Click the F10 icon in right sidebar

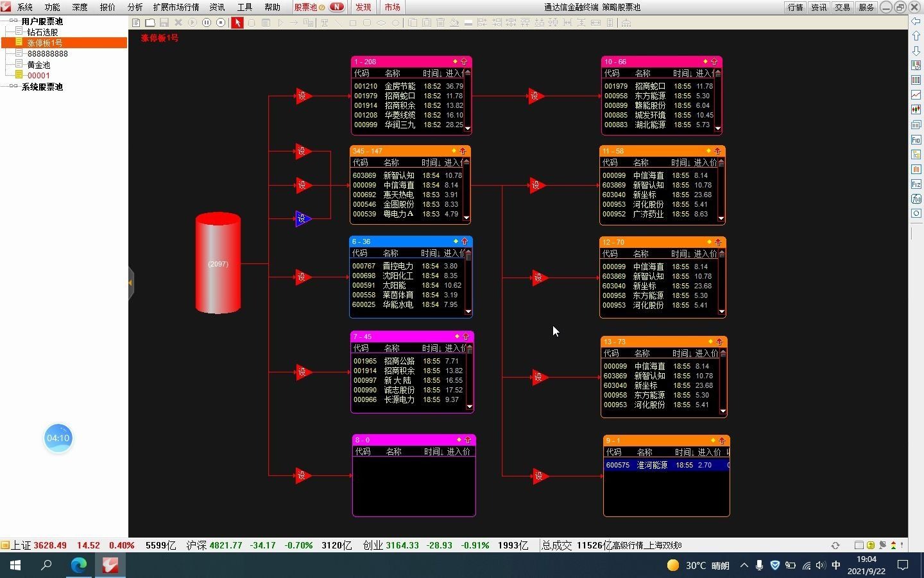[916, 139]
